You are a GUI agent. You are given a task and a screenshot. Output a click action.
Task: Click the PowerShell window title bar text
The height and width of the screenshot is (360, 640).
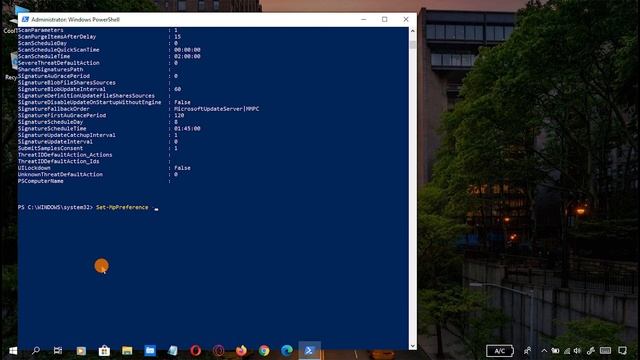[x=76, y=20]
